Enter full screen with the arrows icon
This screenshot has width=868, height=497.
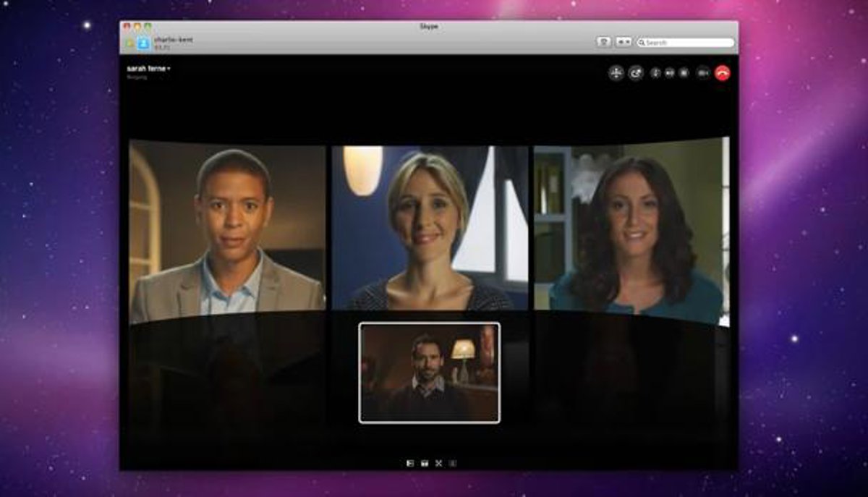[438, 463]
